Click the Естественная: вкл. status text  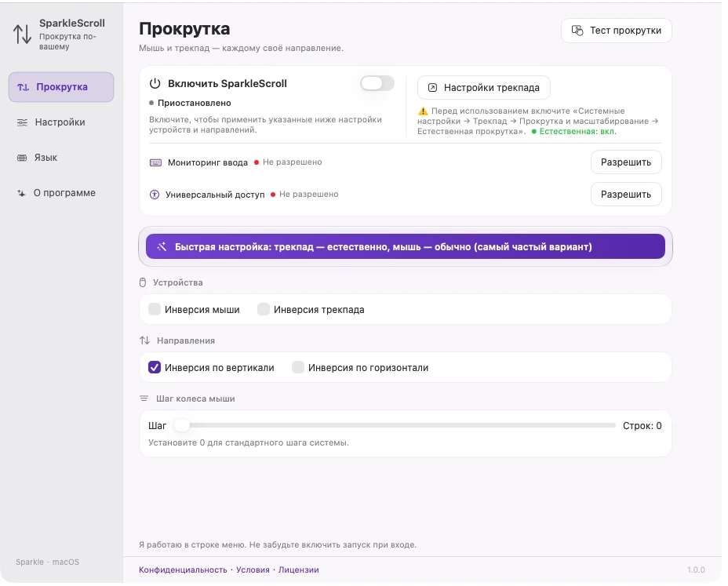pyautogui.click(x=577, y=132)
